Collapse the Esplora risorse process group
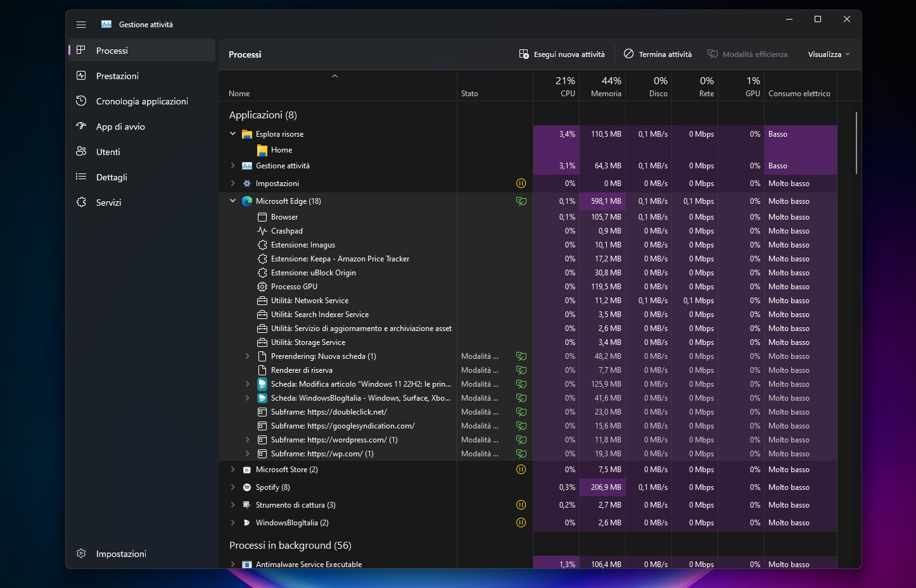The height and width of the screenshot is (588, 916). [232, 134]
